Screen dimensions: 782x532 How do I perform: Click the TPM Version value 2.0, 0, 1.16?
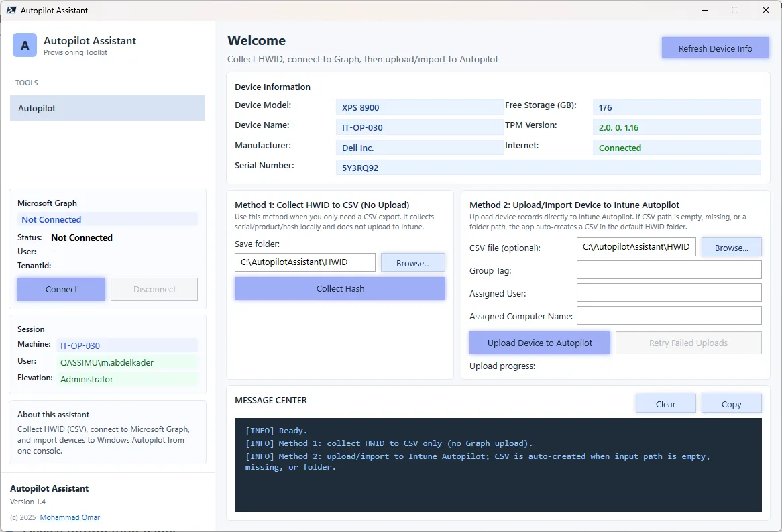point(677,127)
